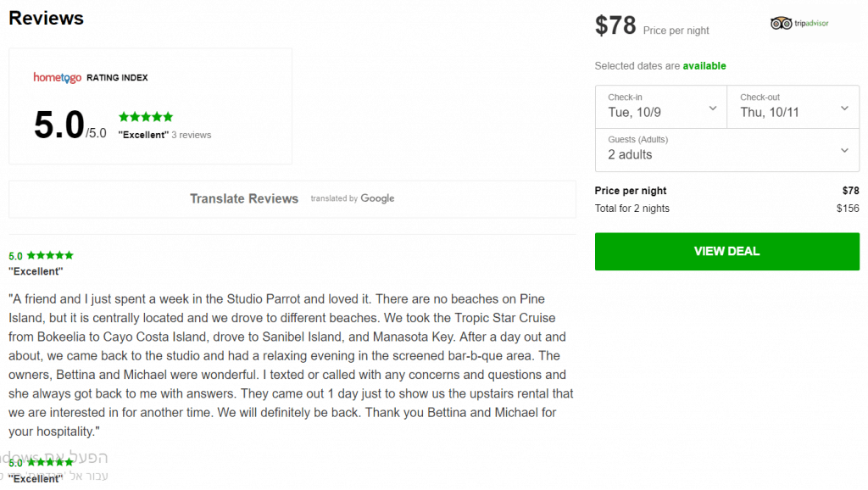
Task: Click the first review text paragraph
Action: [x=292, y=365]
